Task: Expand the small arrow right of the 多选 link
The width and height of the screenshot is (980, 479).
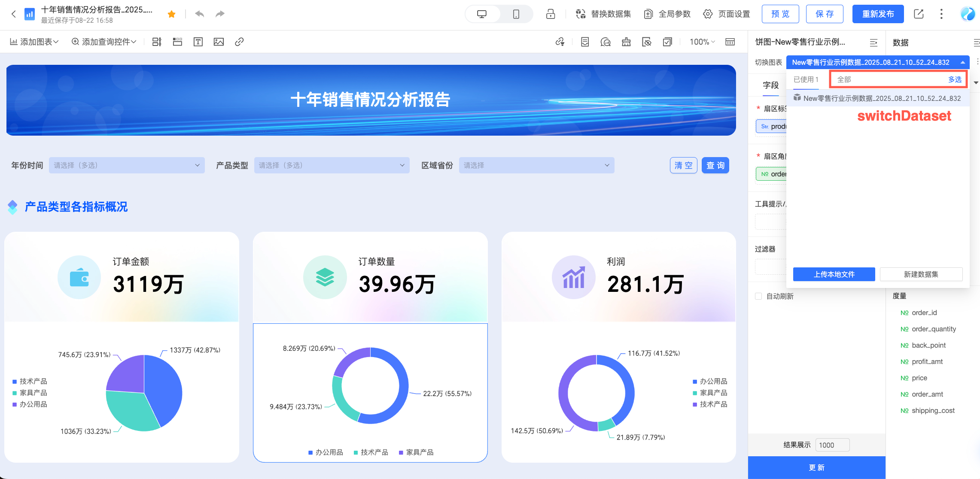Action: [976, 82]
